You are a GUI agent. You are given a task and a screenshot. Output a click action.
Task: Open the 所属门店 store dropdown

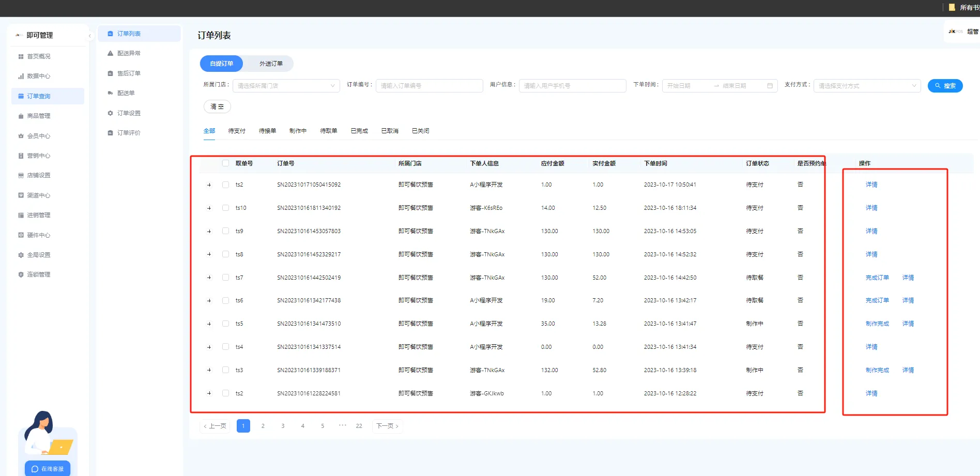(x=286, y=86)
